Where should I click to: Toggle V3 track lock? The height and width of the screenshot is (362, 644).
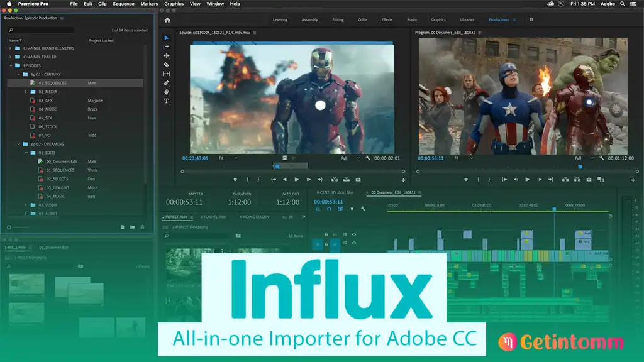[326, 234]
